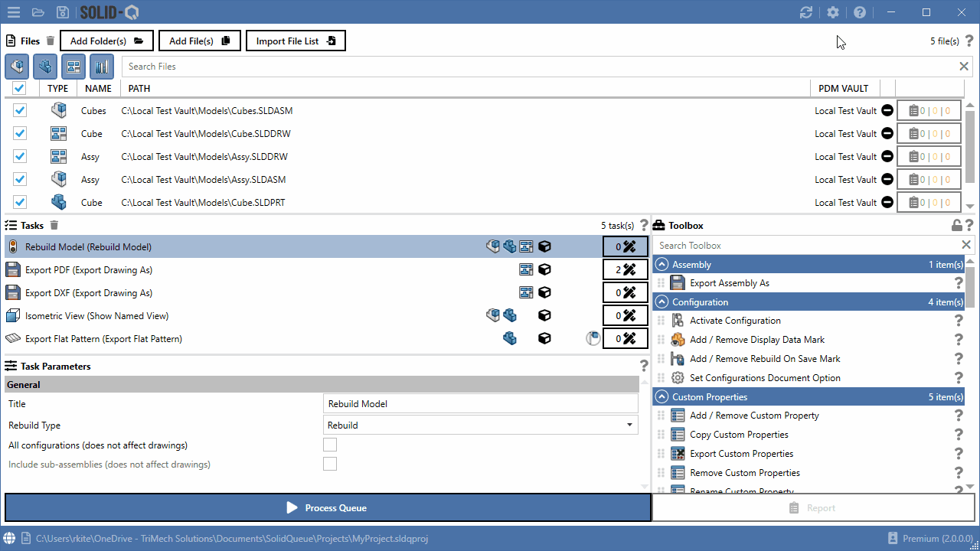The width and height of the screenshot is (980, 551).
Task: Toggle the drawing file type filter
Action: point(73,67)
